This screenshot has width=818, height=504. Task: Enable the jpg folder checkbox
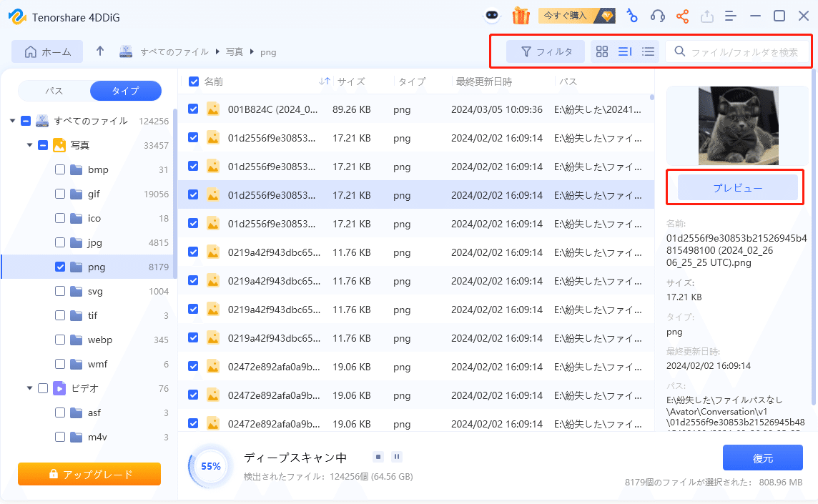coord(60,242)
